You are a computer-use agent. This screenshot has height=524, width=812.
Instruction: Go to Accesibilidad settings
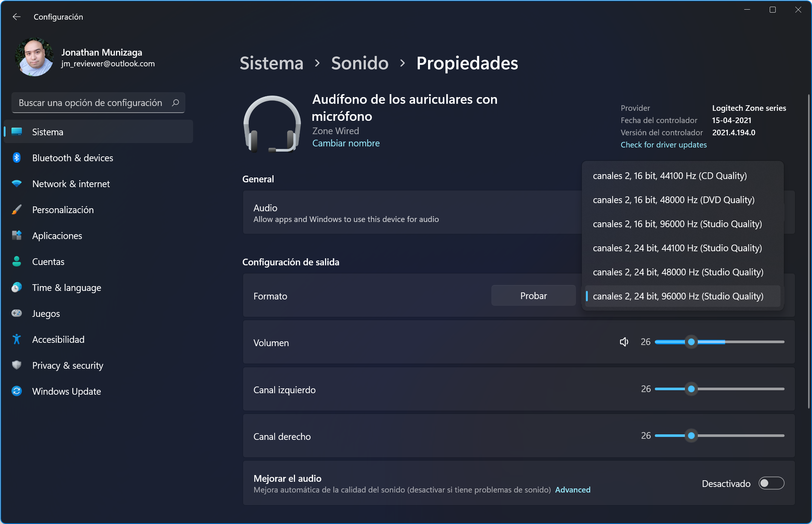point(58,339)
